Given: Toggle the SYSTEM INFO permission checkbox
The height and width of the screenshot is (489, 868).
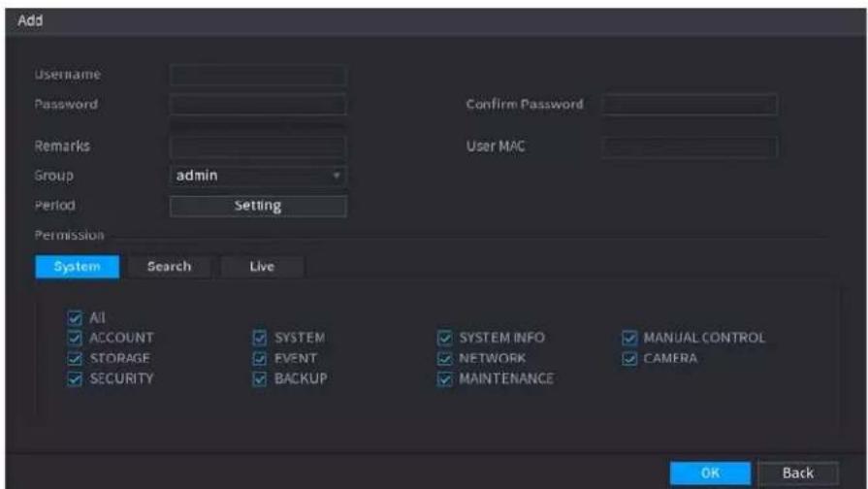Looking at the screenshot, I should pos(444,338).
